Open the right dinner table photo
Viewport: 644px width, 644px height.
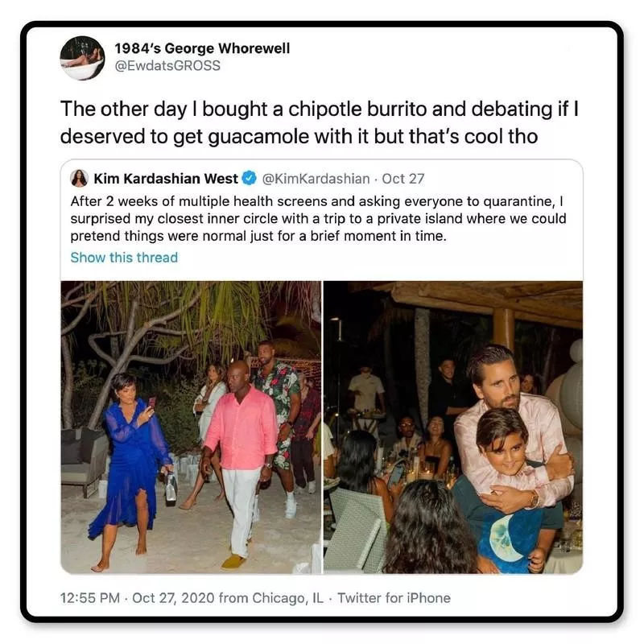(452, 427)
